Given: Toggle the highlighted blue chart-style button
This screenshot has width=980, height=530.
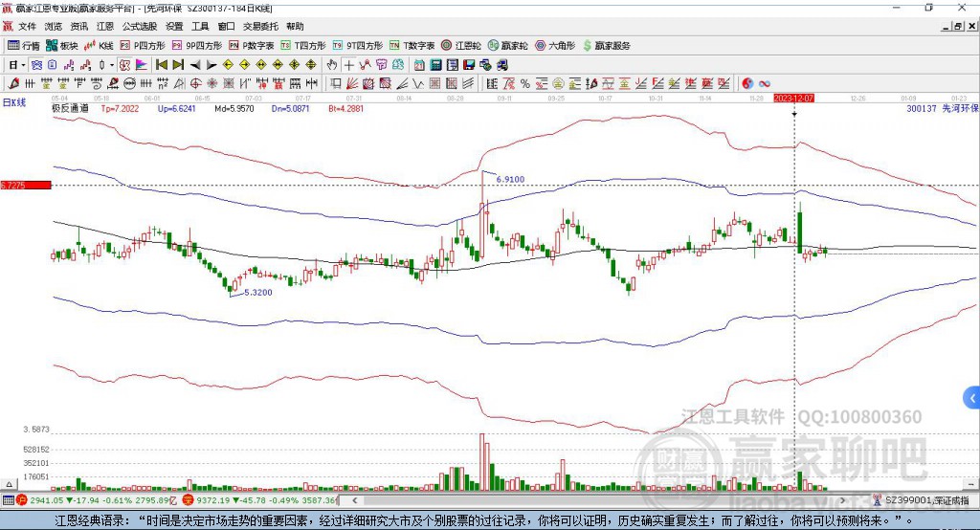Looking at the screenshot, I should click(36, 65).
